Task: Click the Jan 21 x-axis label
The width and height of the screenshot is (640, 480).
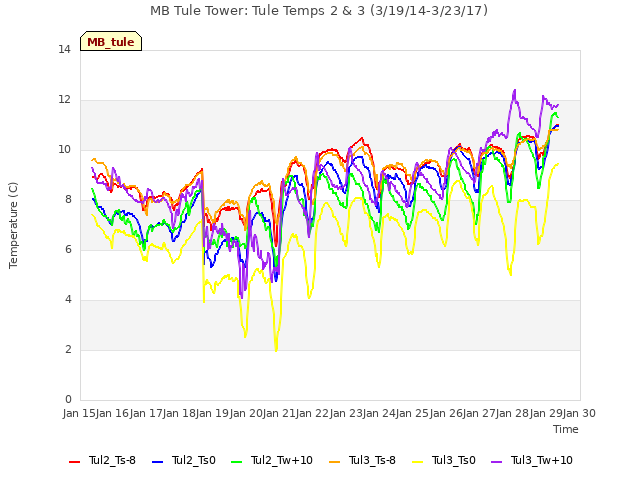Action: point(280,413)
